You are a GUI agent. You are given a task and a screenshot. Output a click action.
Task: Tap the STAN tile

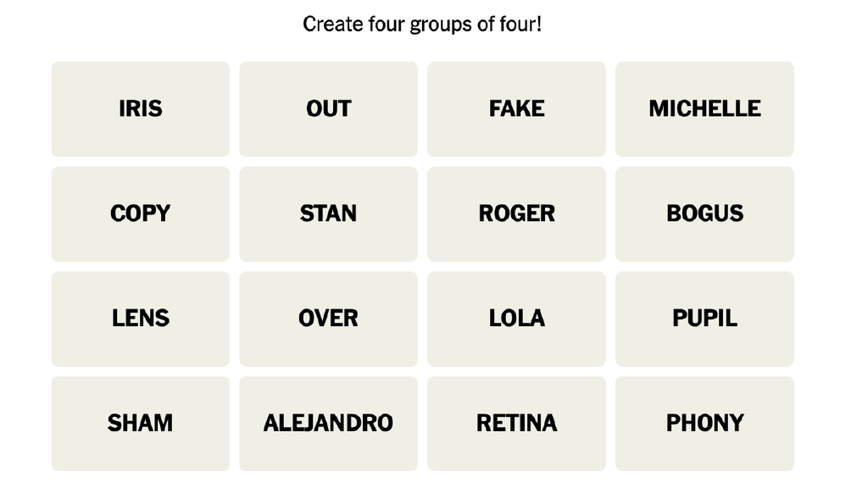328,213
